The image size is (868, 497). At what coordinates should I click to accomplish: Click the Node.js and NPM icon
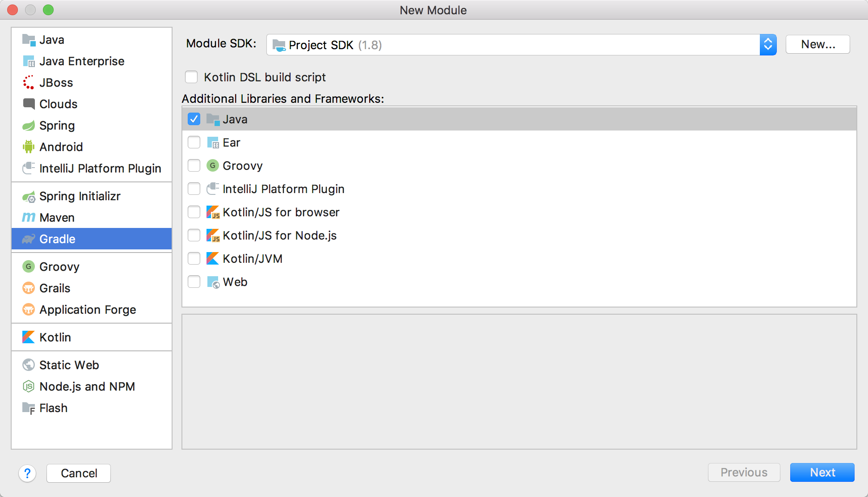[29, 387]
